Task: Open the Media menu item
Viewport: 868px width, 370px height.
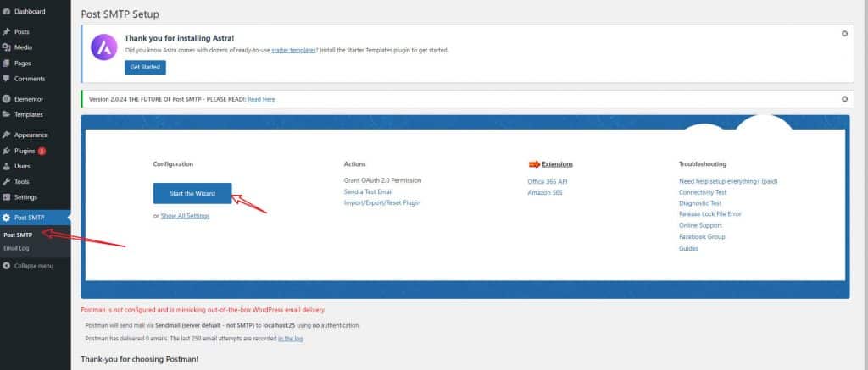Action: (23, 47)
